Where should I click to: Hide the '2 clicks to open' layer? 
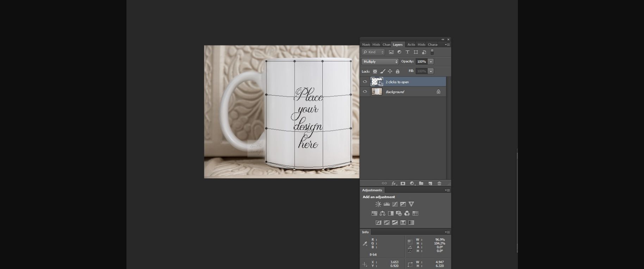(x=365, y=82)
